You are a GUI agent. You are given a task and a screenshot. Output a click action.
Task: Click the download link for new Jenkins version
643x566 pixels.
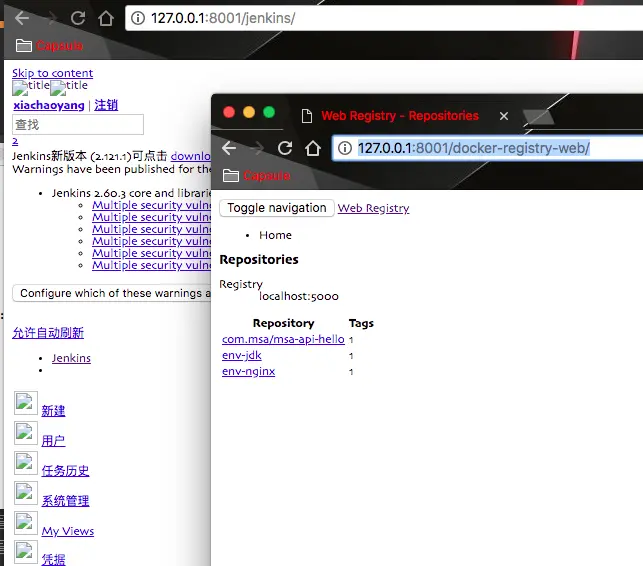pyautogui.click(x=191, y=156)
